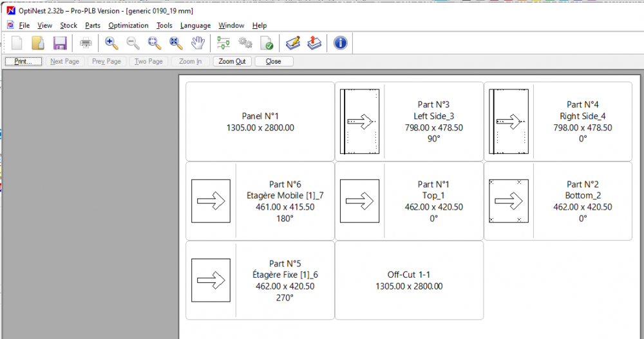Click the Zoom In magnifier icon
The height and width of the screenshot is (339, 644).
pos(111,42)
